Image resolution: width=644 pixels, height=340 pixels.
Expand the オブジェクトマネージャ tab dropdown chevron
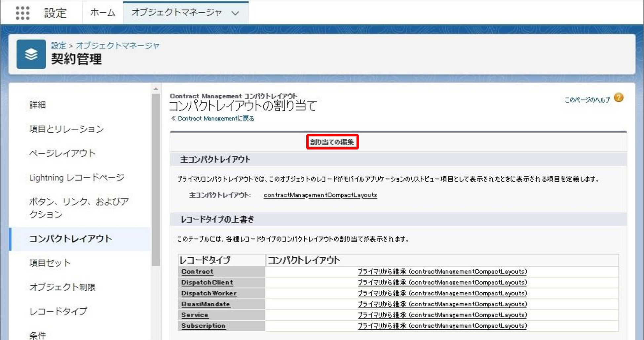pos(235,13)
